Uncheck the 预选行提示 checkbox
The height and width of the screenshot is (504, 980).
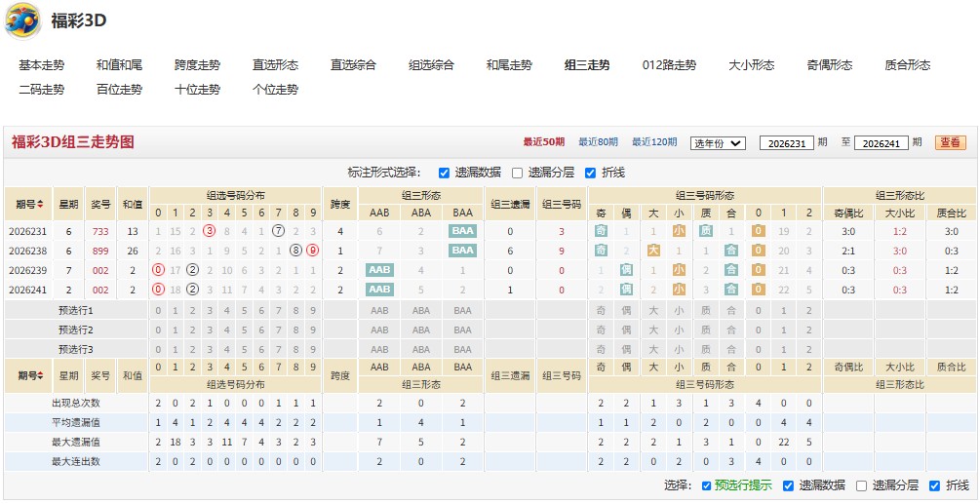coord(706,485)
